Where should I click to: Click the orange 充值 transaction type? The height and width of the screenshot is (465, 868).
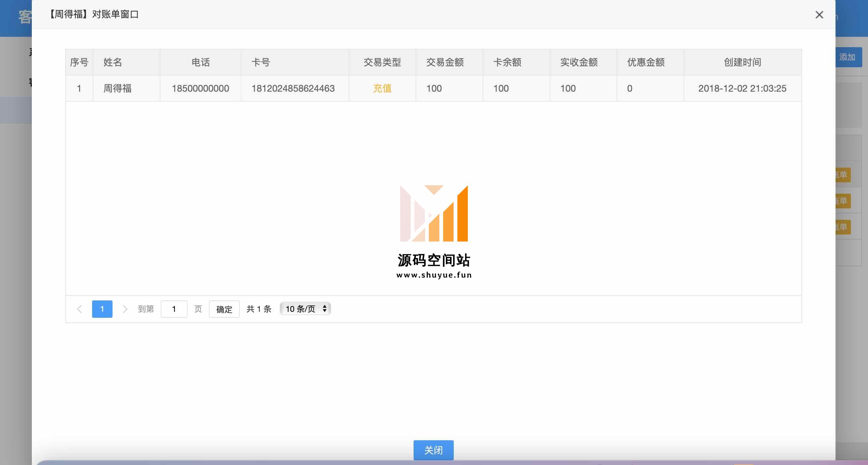(382, 89)
